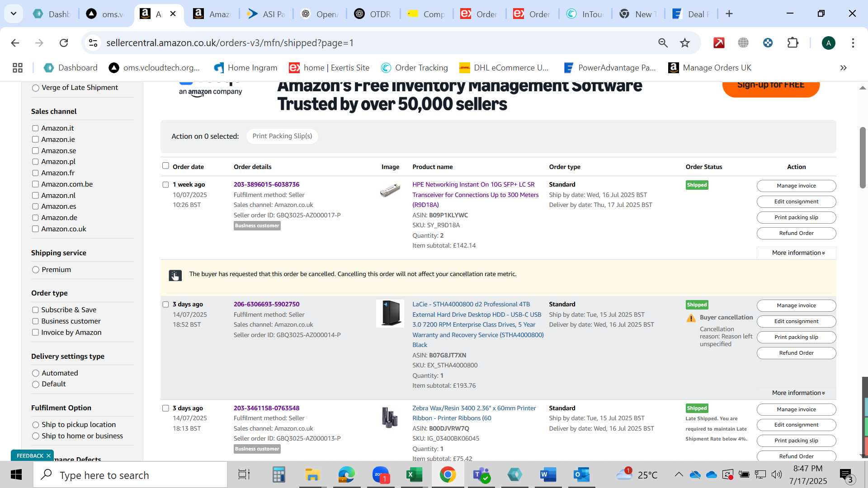Check the Invoice by Amazon box
Screen dimensions: 868x488
click(35, 333)
